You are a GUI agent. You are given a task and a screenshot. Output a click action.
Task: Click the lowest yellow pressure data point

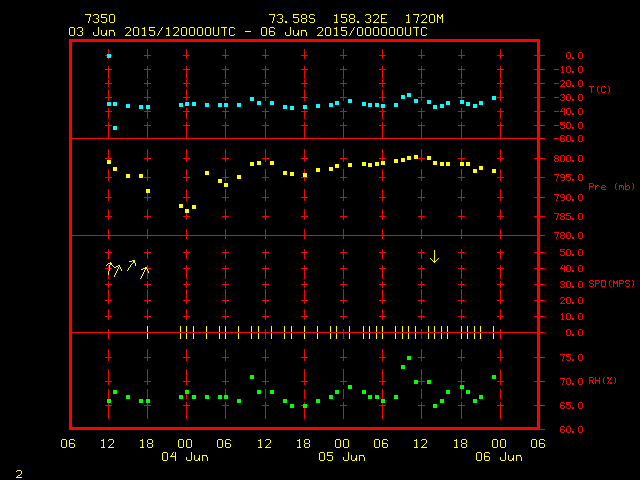[x=187, y=211]
